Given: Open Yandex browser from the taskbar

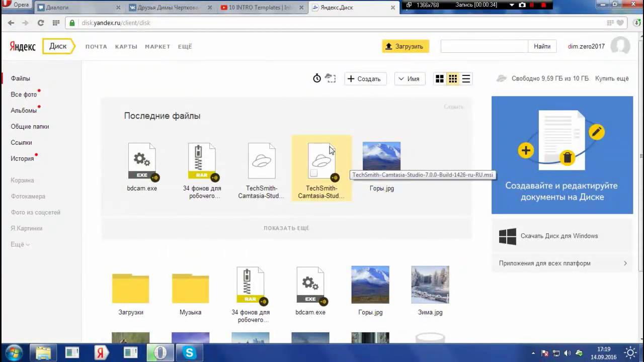Looking at the screenshot, I should pyautogui.click(x=101, y=353).
